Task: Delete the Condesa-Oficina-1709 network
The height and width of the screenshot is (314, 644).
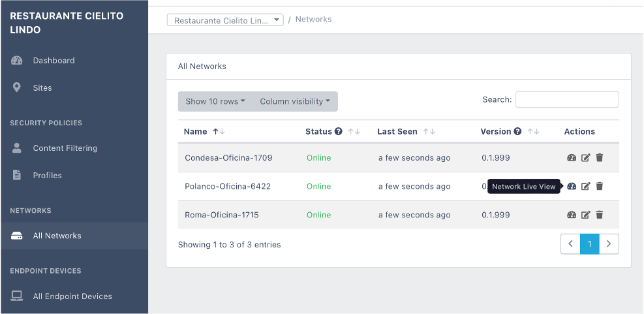Action: tap(600, 157)
